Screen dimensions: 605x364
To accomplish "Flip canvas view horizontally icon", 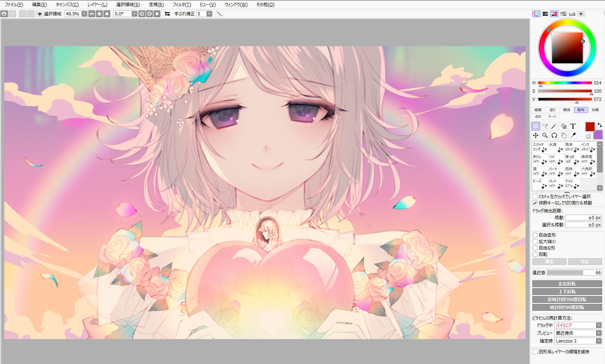I will 167,14.
